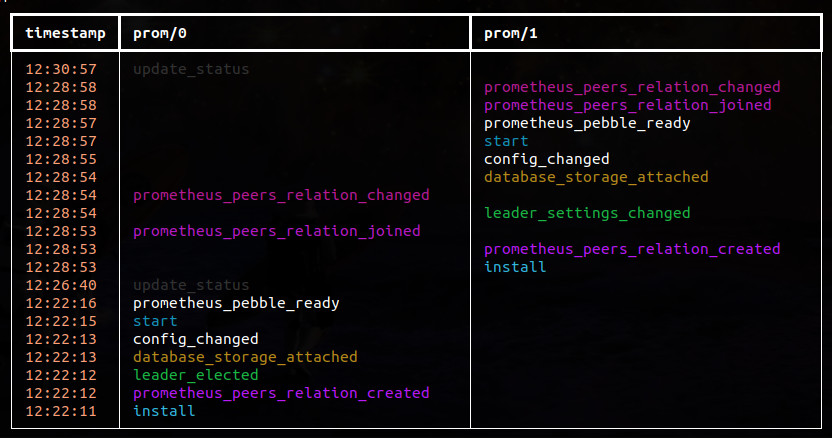Select prom/0 prometheus_peers_relation_joined event
Image resolution: width=832 pixels, height=438 pixels.
click(x=276, y=231)
